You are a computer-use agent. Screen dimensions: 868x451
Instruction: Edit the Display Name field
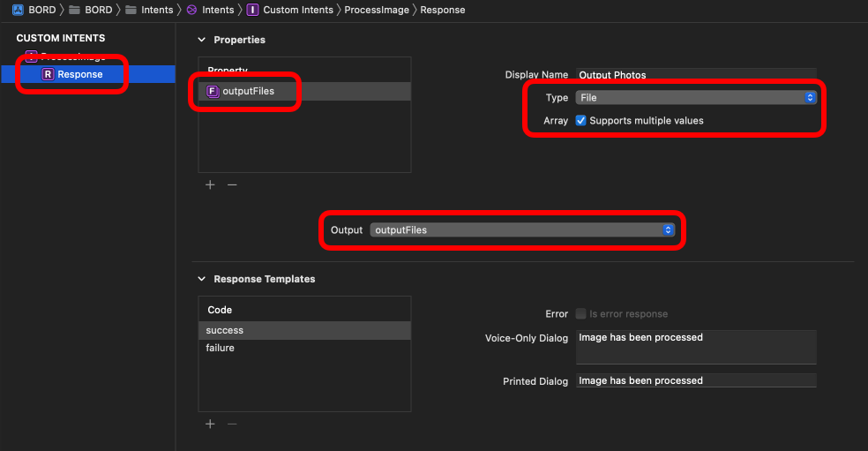pos(696,75)
